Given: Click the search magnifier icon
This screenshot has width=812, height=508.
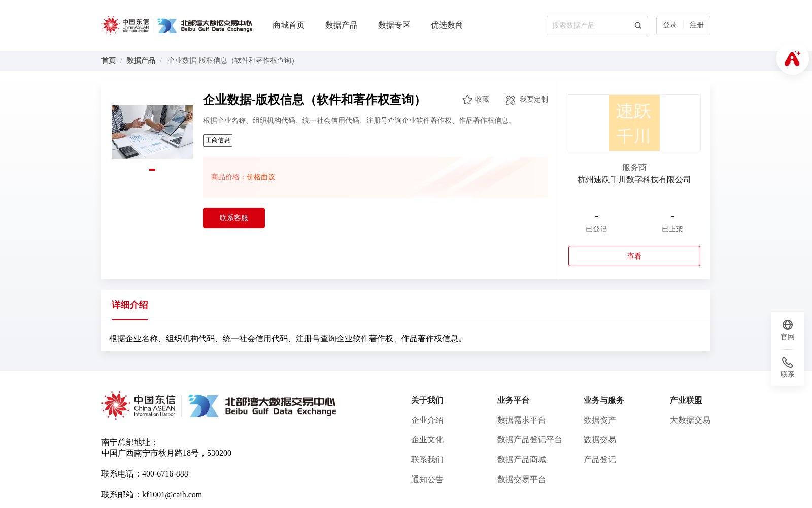Looking at the screenshot, I should [x=638, y=25].
